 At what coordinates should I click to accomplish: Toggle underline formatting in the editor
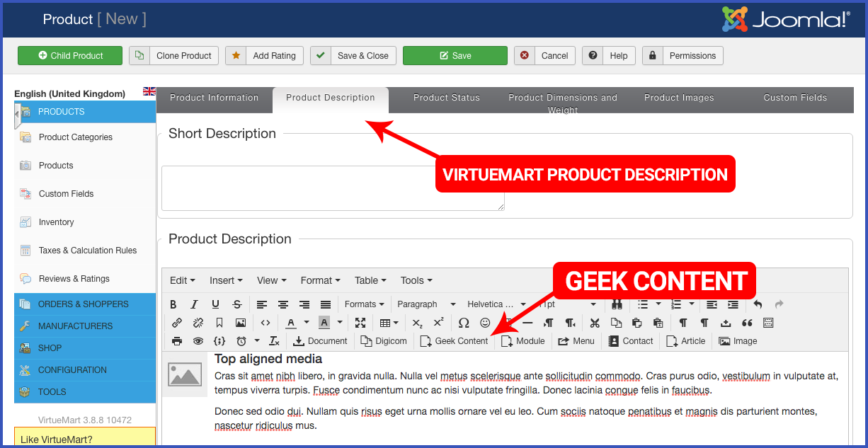(216, 304)
